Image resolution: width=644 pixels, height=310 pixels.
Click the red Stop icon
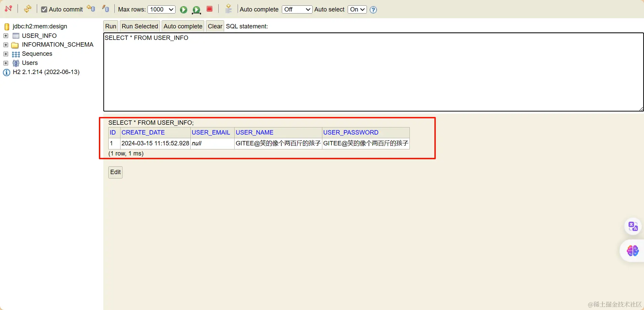pyautogui.click(x=210, y=9)
